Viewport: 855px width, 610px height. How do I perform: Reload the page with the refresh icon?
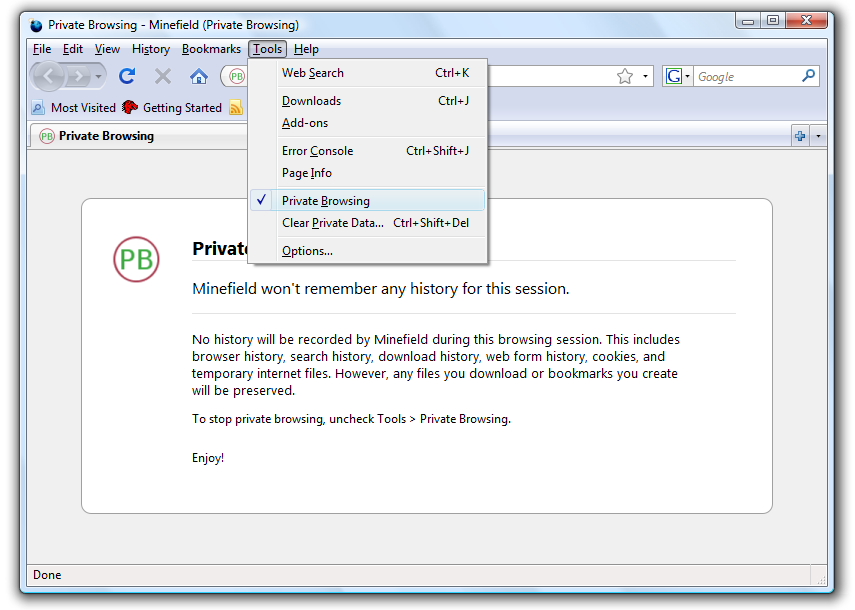pyautogui.click(x=127, y=76)
